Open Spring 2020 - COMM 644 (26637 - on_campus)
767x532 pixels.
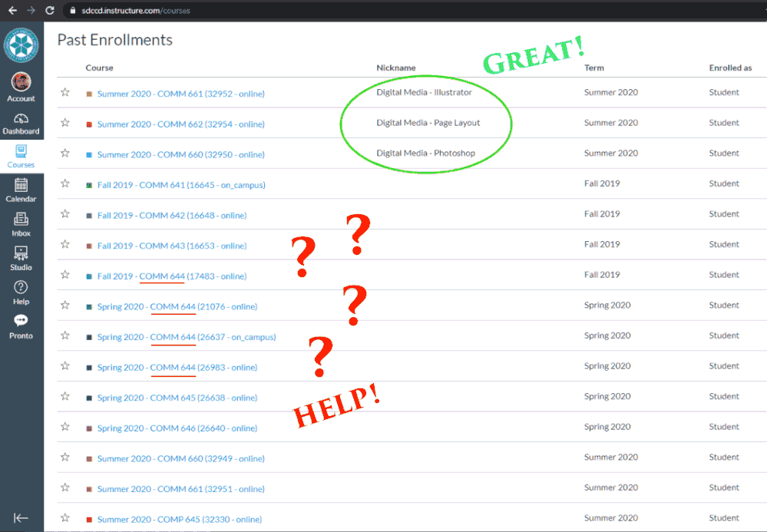click(187, 337)
